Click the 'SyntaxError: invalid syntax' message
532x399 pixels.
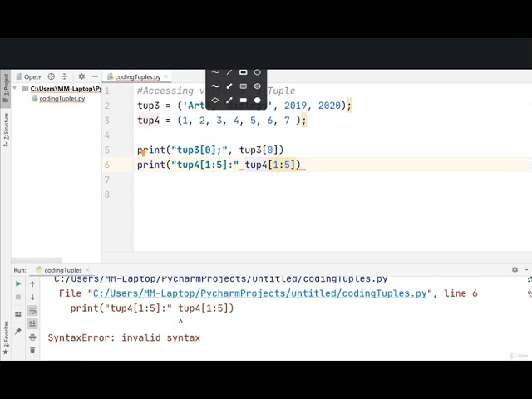124,338
